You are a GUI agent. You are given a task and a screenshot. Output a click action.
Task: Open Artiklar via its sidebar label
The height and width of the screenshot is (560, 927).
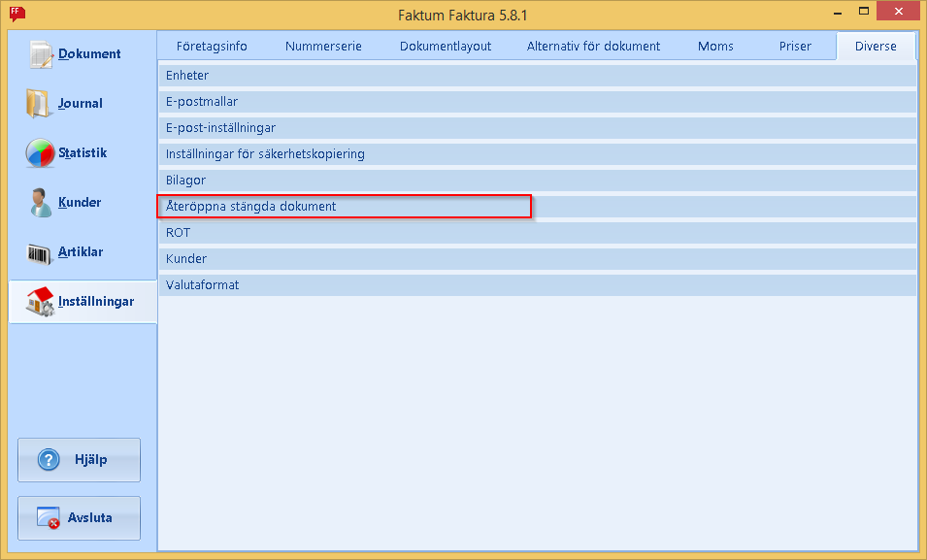81,252
